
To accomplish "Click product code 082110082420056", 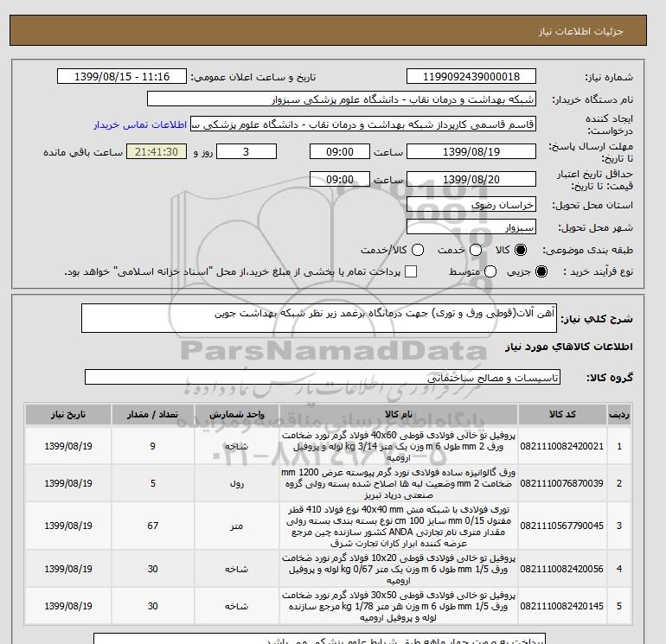I will pos(562,569).
